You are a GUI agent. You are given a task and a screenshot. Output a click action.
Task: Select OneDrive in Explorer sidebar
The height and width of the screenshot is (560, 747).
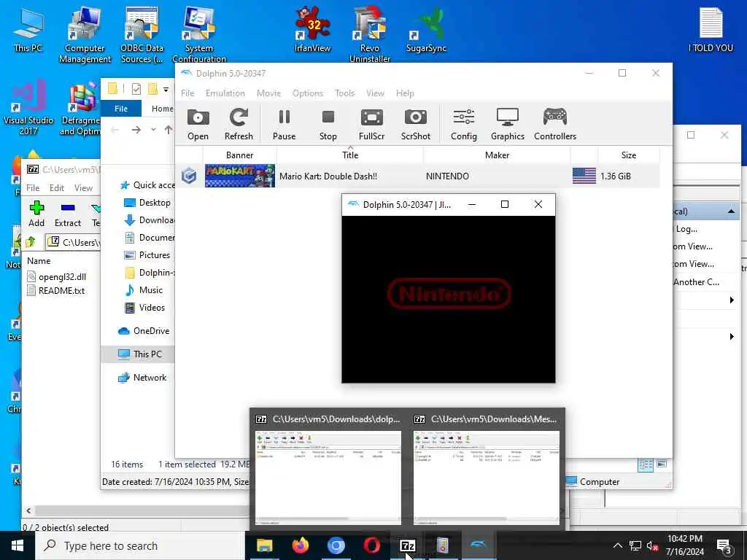coord(144,331)
